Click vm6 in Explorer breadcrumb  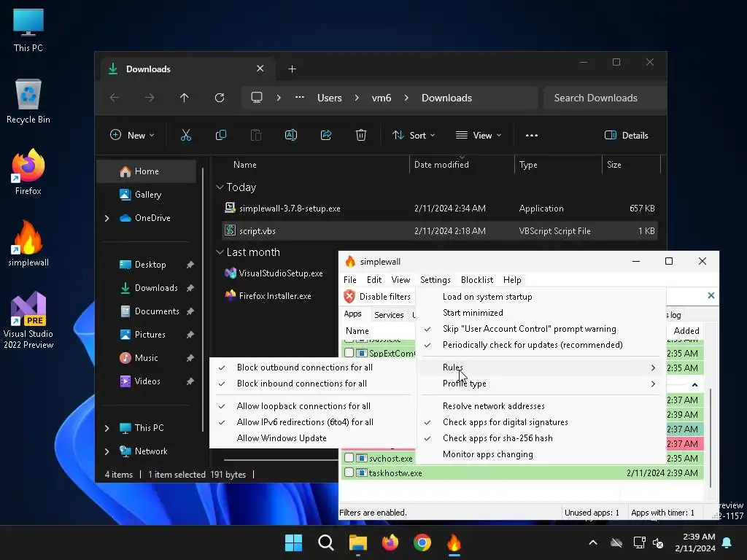tap(381, 98)
